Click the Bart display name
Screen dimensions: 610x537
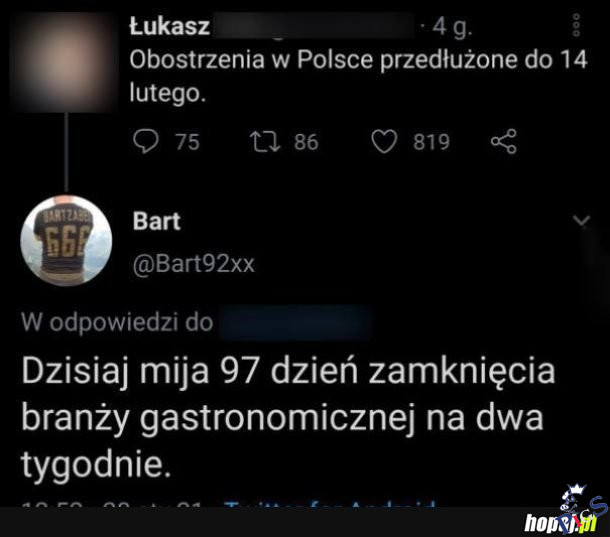tap(156, 221)
